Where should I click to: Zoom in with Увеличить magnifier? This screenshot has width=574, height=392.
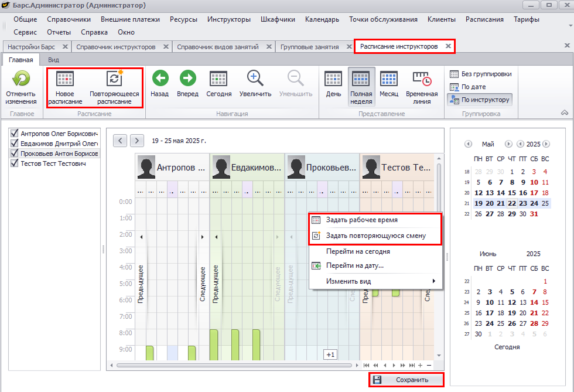tap(255, 84)
